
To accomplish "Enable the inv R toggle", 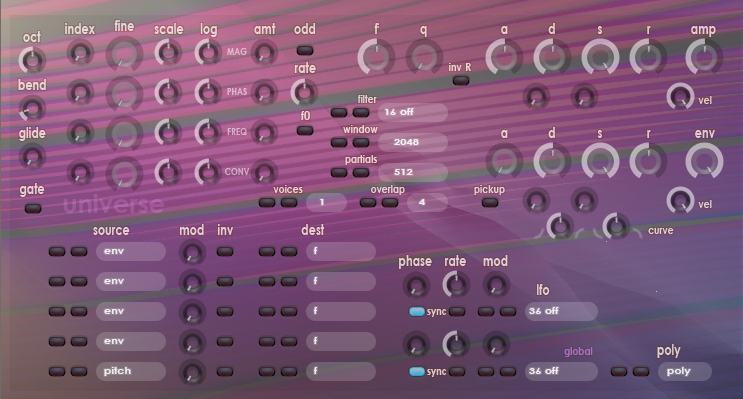I will 461,80.
